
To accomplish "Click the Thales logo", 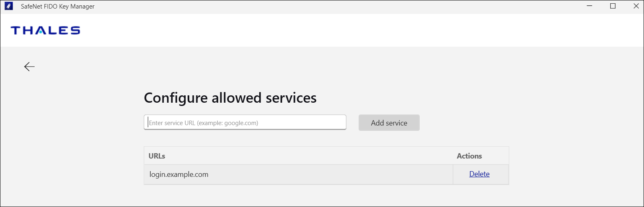I will pyautogui.click(x=45, y=31).
